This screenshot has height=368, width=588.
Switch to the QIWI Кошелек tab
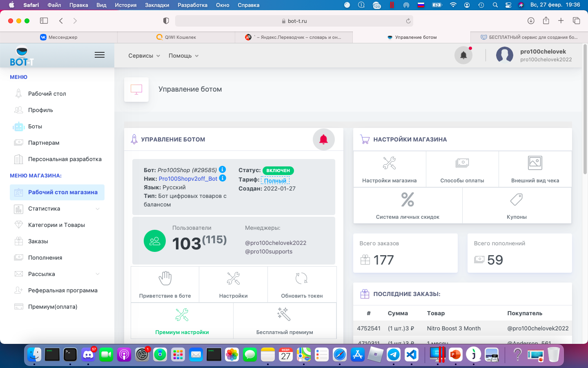tap(176, 37)
